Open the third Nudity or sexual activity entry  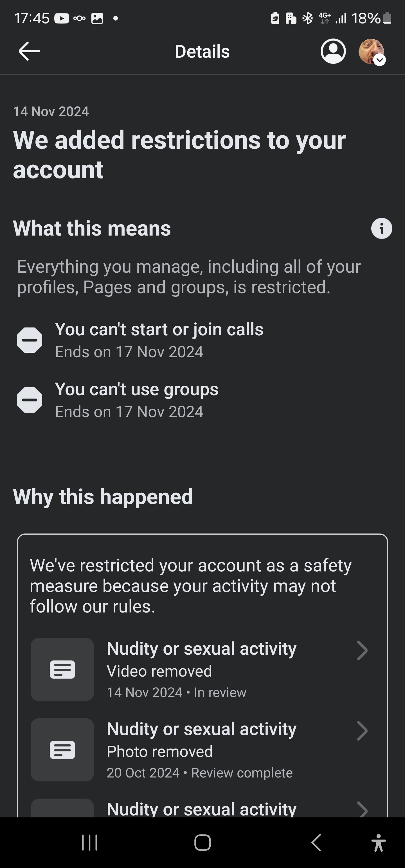[202, 808]
